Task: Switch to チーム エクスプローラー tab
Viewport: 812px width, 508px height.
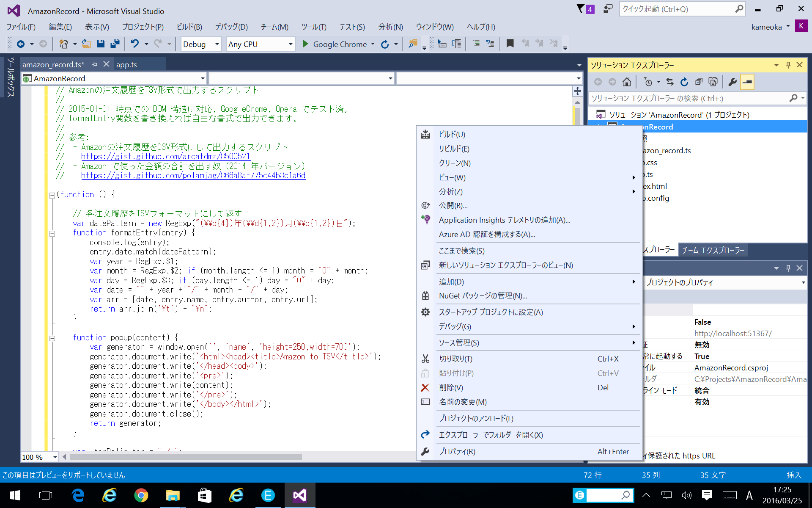Action: tap(713, 250)
